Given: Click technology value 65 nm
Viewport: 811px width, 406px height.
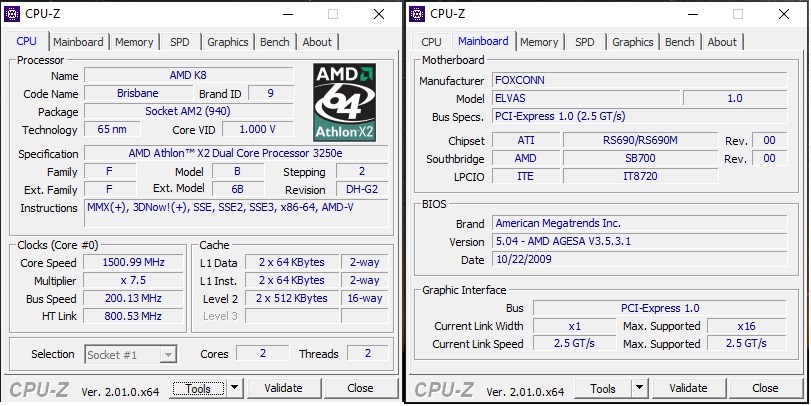Looking at the screenshot, I should [112, 129].
